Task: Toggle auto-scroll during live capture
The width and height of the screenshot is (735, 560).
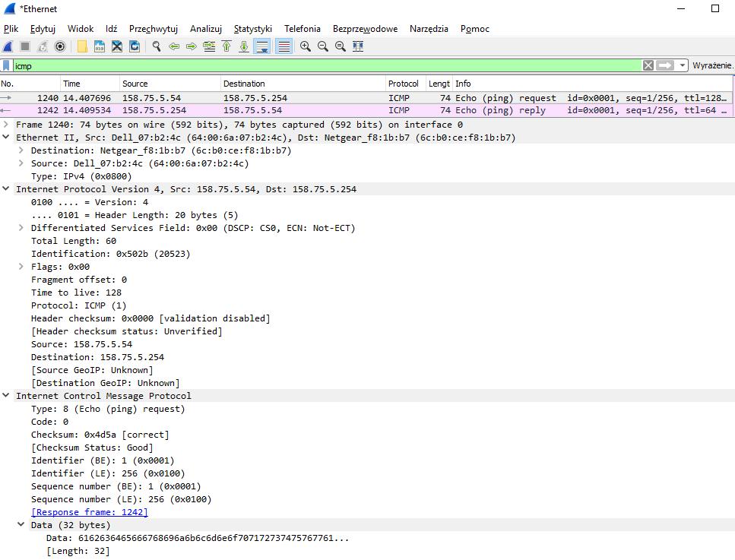Action: click(x=261, y=46)
